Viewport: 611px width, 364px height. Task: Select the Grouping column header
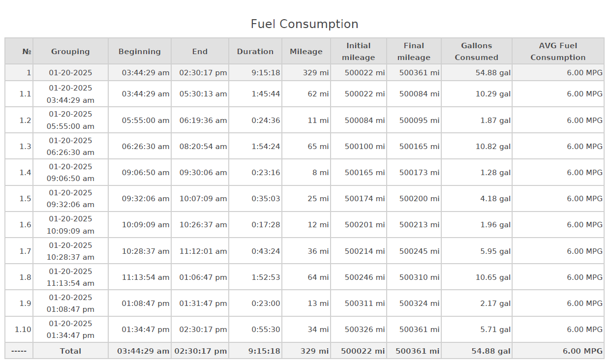click(x=70, y=51)
